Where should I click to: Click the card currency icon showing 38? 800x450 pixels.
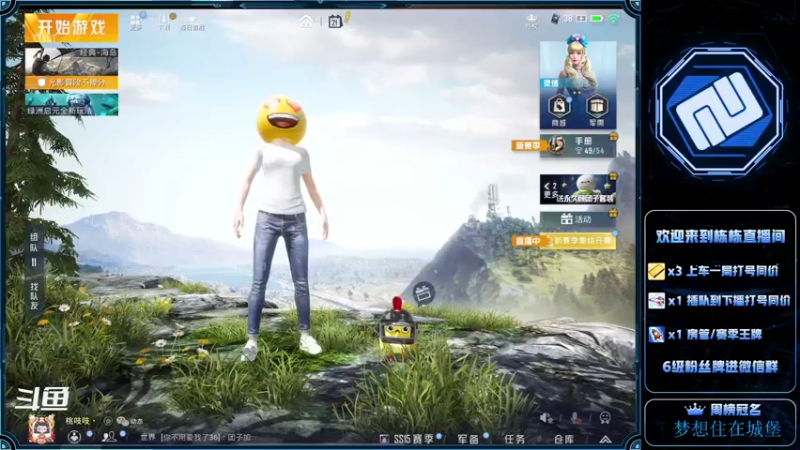(x=555, y=19)
